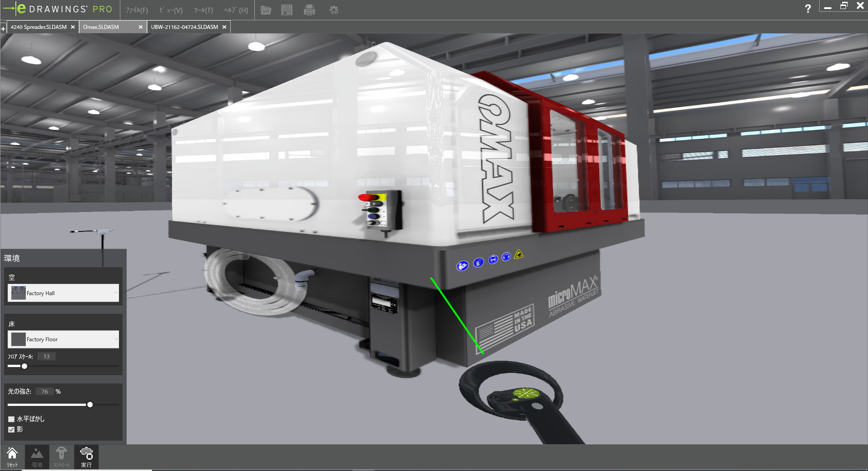Click the 光の強さ value field showing 76
This screenshot has height=471, width=868.
(x=45, y=391)
